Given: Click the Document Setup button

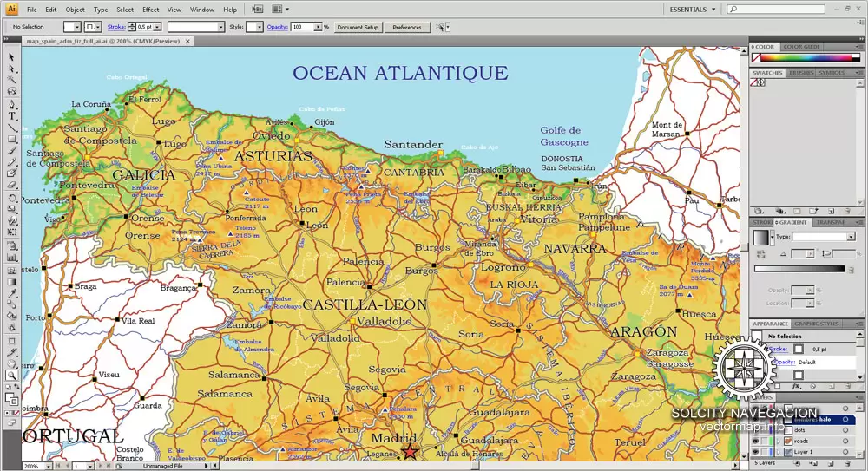Looking at the screenshot, I should click(358, 27).
